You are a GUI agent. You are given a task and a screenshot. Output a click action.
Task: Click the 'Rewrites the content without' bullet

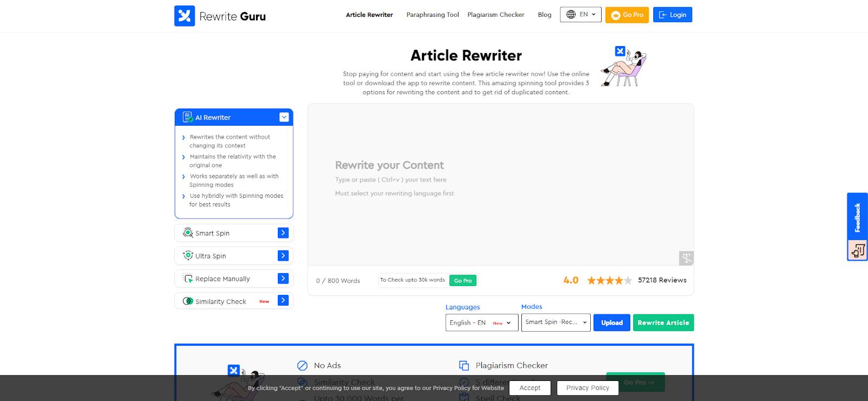(x=229, y=141)
